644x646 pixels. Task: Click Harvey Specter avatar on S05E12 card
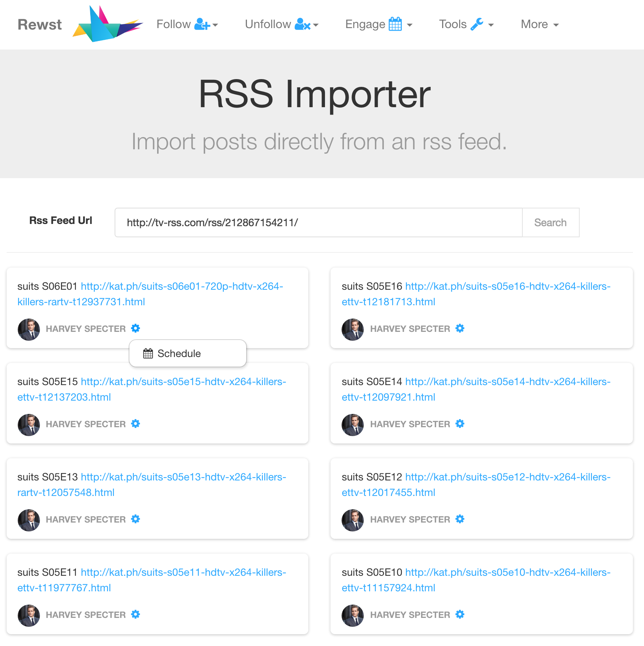(x=353, y=520)
